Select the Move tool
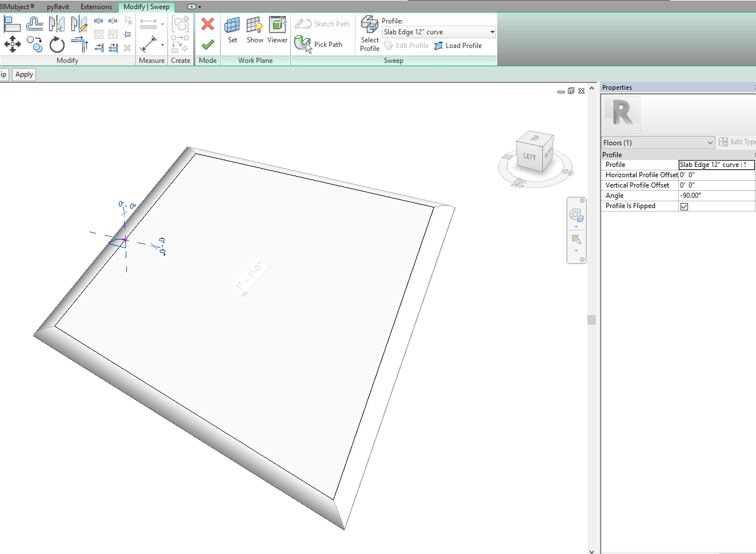 (13, 44)
